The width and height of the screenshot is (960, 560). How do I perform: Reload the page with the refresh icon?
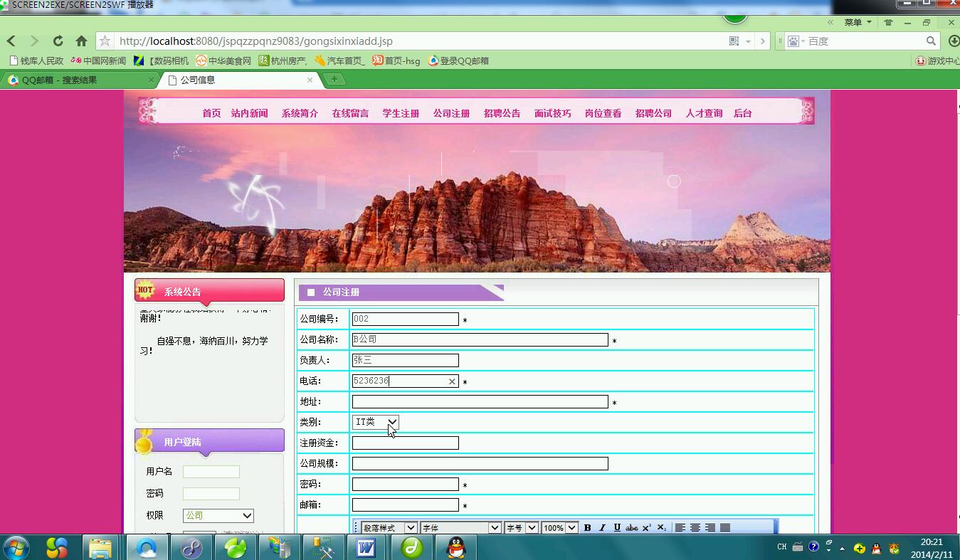pyautogui.click(x=58, y=41)
